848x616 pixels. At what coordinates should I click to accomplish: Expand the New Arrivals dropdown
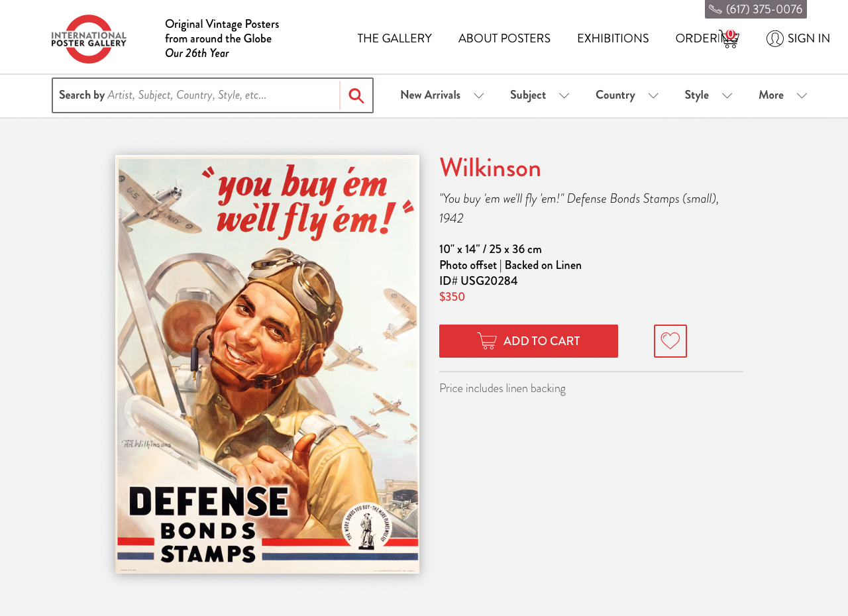tap(442, 95)
